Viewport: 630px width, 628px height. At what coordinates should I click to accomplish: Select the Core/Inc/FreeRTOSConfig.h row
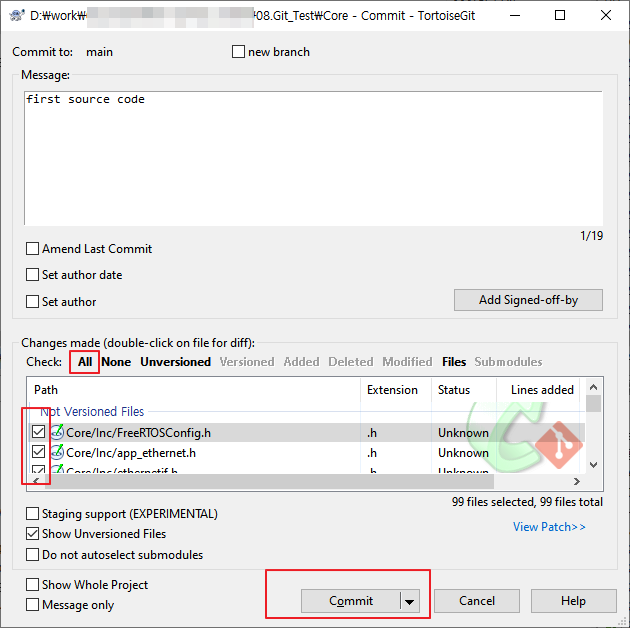pyautogui.click(x=307, y=432)
